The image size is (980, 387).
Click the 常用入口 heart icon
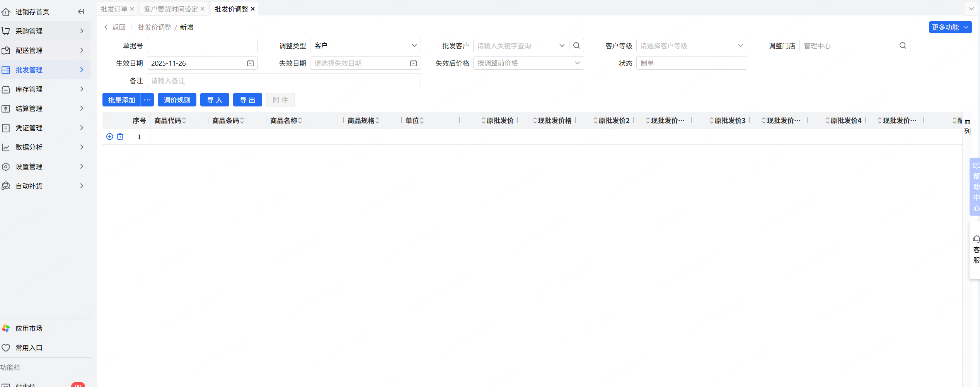point(6,348)
